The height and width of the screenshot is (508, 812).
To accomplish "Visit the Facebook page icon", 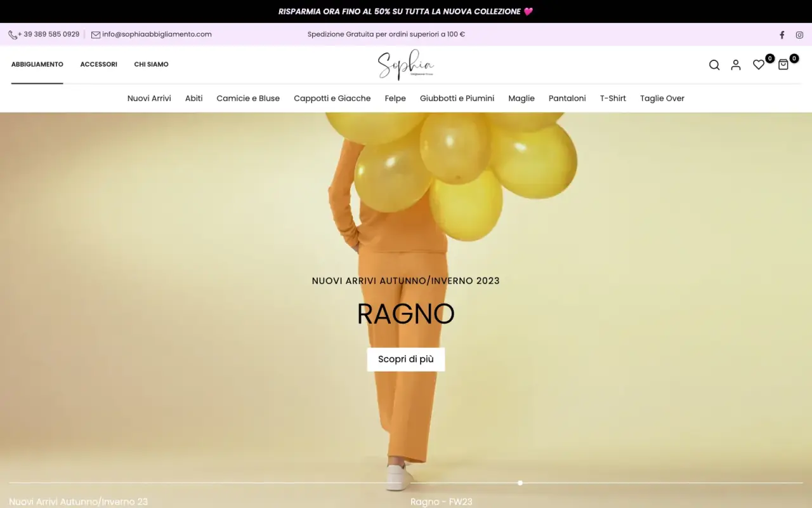I will 782,35.
